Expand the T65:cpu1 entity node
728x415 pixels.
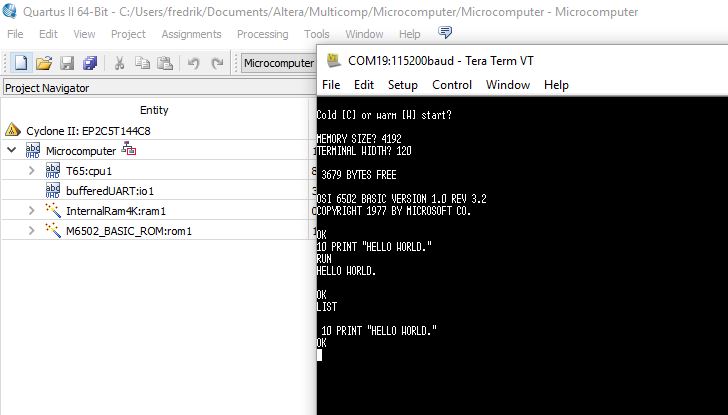click(x=32, y=170)
